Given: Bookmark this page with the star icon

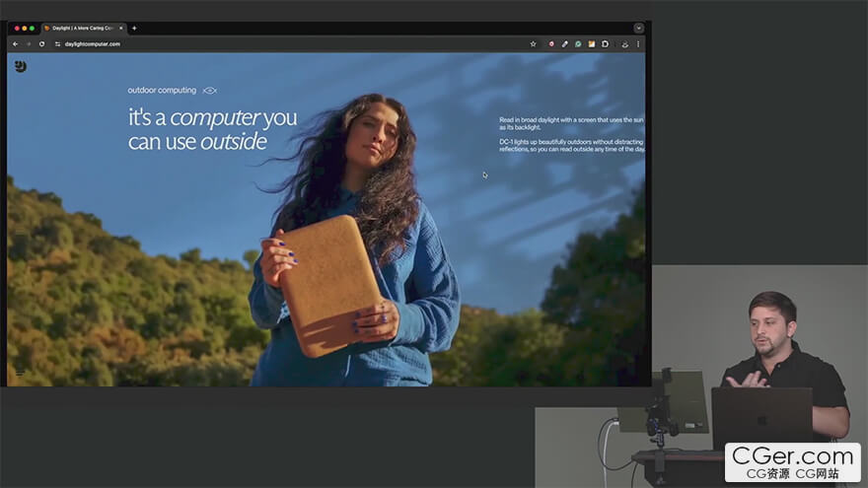Looking at the screenshot, I should pos(534,44).
